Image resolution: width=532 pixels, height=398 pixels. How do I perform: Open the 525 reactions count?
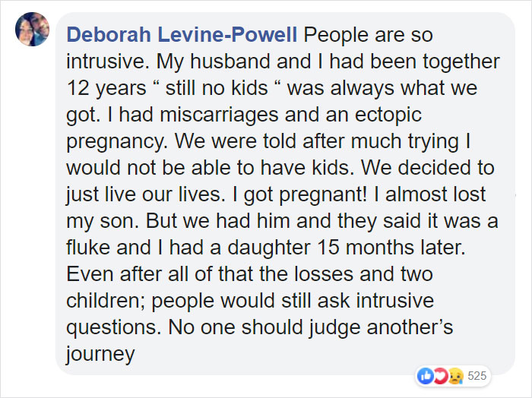tap(477, 375)
